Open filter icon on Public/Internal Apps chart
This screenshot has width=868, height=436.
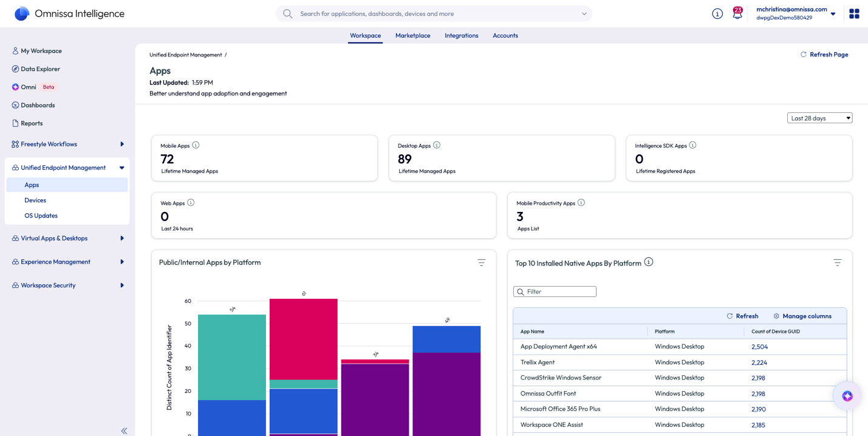481,263
